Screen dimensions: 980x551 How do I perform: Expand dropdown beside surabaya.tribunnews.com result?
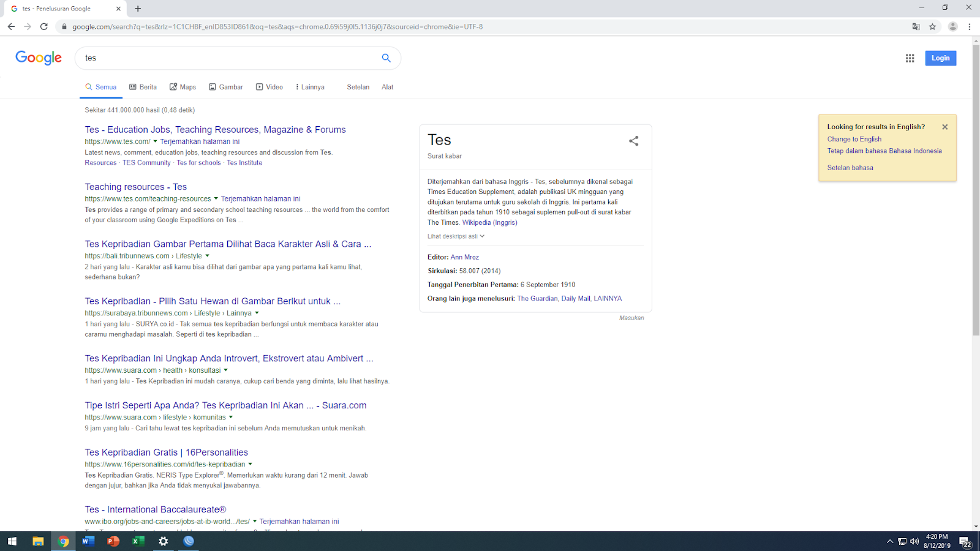pyautogui.click(x=257, y=313)
